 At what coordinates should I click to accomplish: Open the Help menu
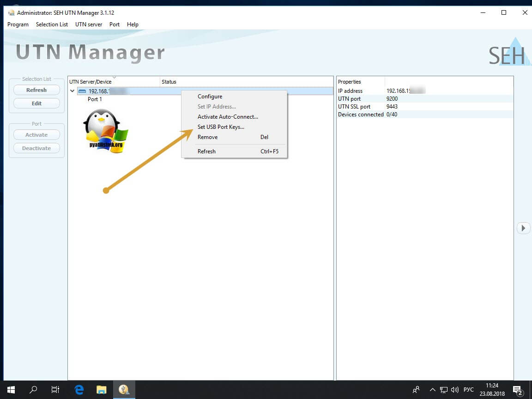click(133, 24)
